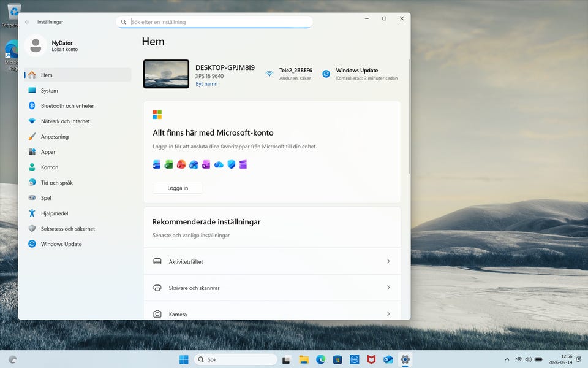
Task: Click the Word app icon
Action: (x=157, y=164)
